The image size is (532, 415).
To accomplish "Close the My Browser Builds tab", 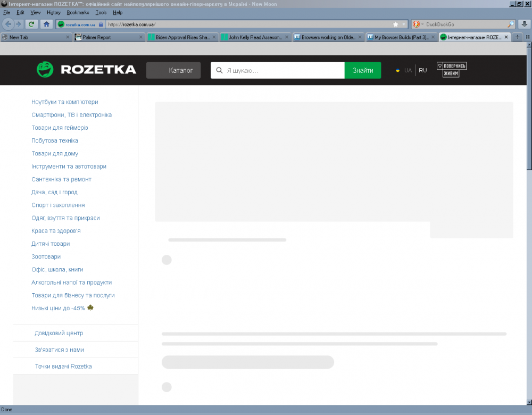I will coord(433,37).
